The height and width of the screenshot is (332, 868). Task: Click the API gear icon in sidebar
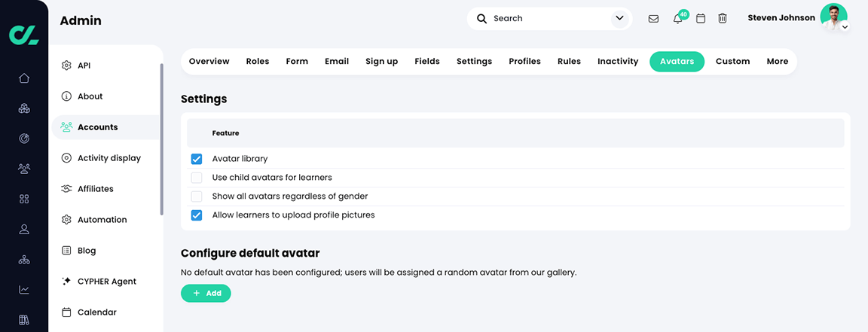66,65
